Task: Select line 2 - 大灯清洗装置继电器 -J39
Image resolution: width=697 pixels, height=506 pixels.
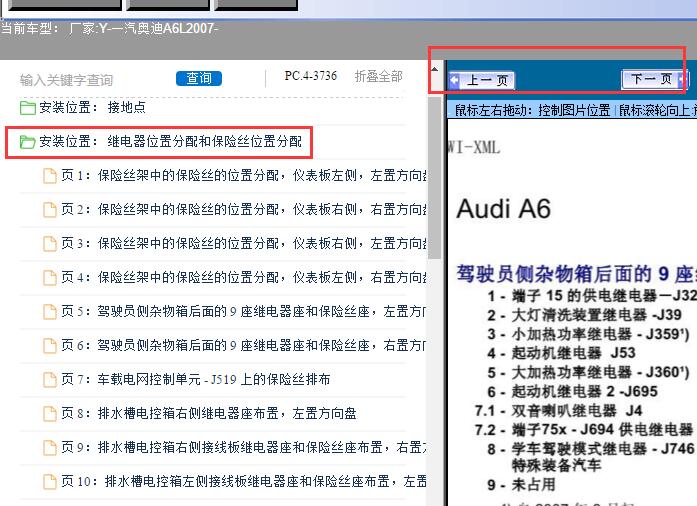Action: tap(584, 315)
